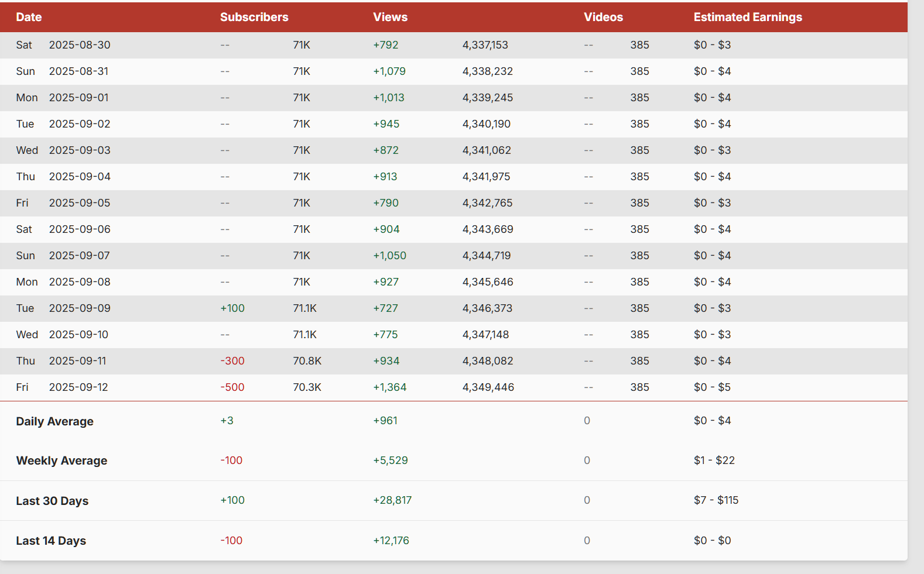
Task: Select the 2025-09-12 date cell
Action: pos(78,387)
